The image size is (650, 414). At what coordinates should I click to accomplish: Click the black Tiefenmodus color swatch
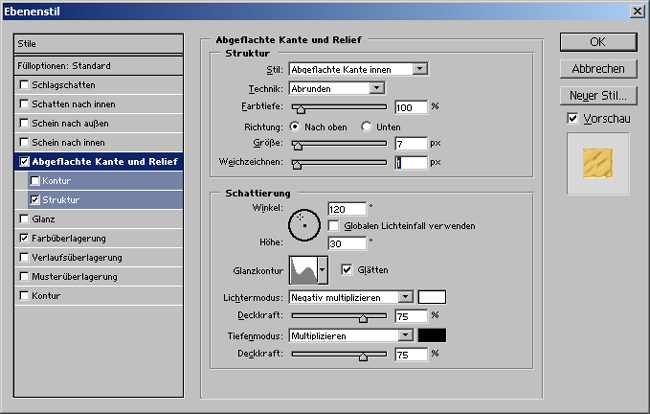pos(432,336)
